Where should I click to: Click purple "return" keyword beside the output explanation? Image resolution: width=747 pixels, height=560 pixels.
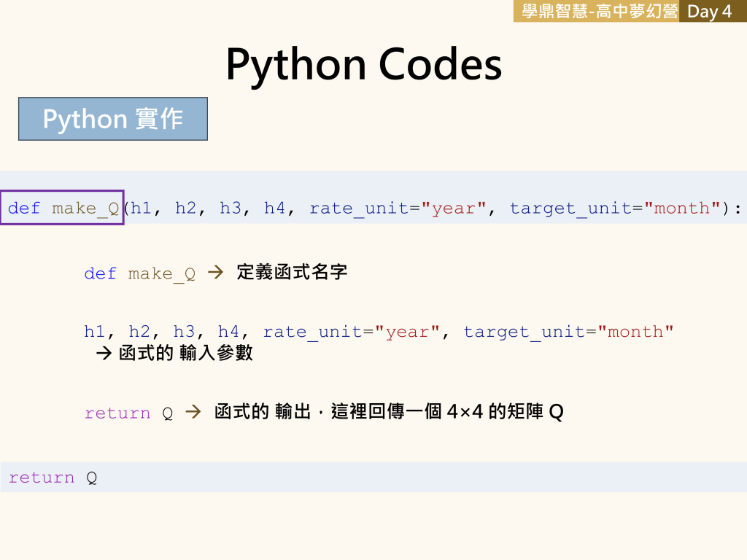pos(117,413)
